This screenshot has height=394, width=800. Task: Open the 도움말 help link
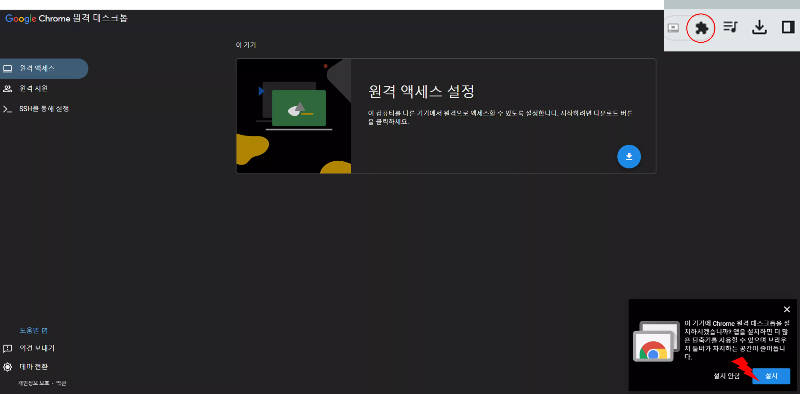[x=33, y=331]
